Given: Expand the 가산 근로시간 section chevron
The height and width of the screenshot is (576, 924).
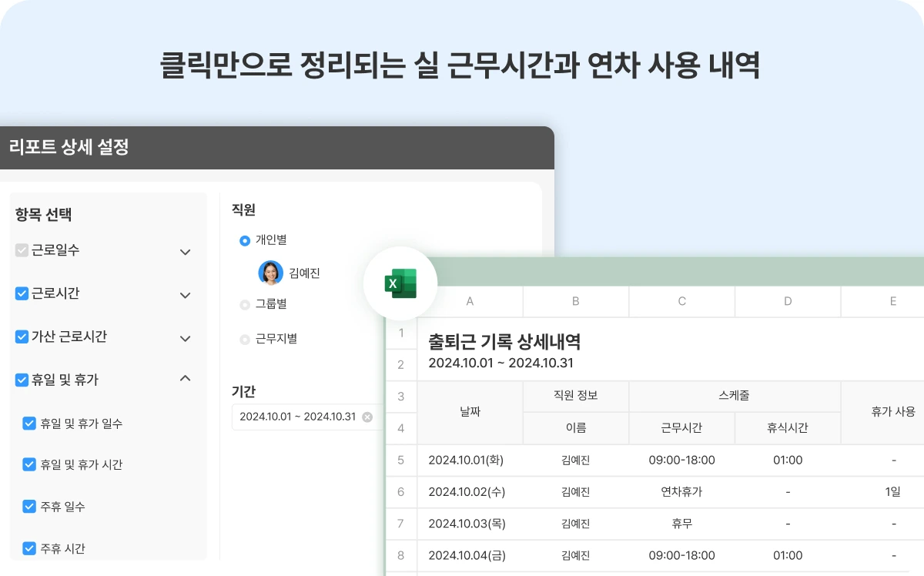Looking at the screenshot, I should (185, 338).
